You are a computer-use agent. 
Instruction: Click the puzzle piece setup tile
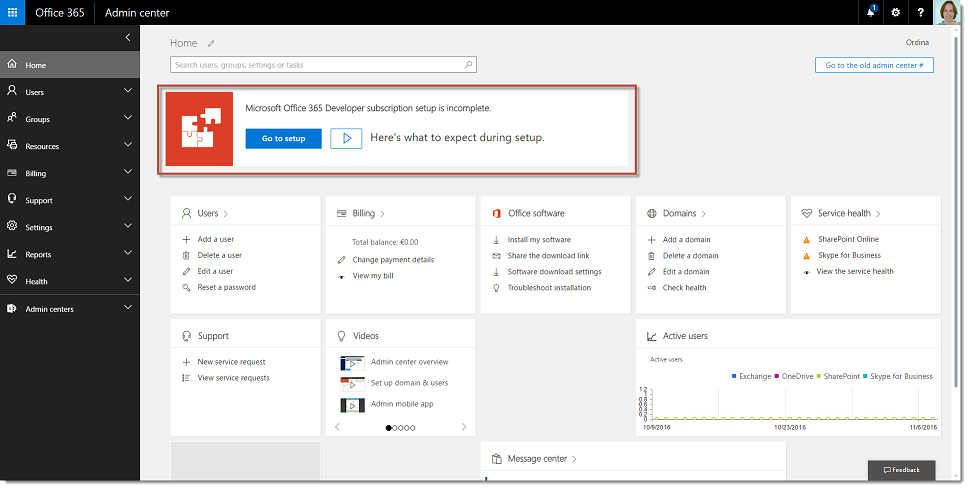(199, 128)
